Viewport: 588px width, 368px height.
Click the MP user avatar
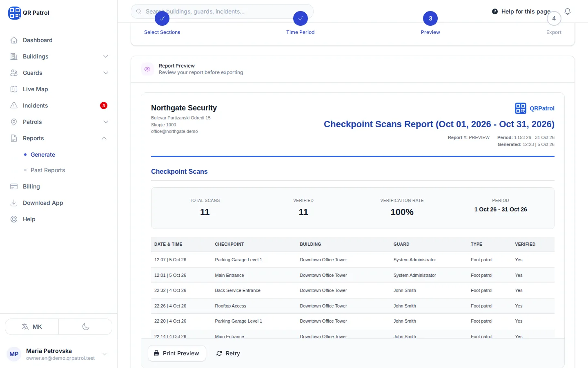pyautogui.click(x=14, y=354)
